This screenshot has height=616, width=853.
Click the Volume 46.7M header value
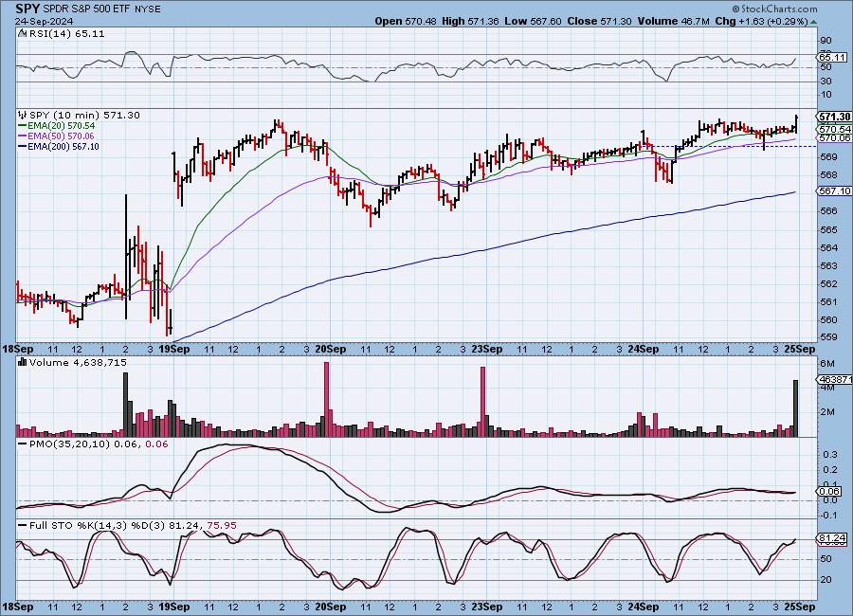(674, 21)
